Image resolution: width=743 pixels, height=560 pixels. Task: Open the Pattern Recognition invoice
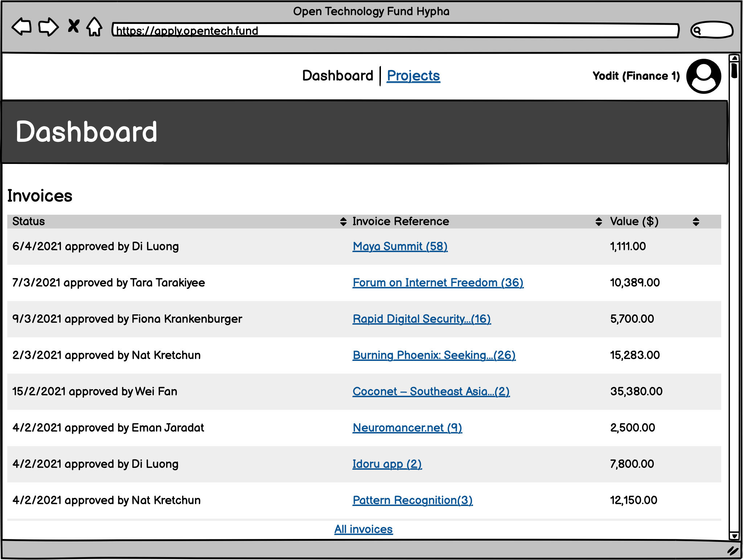(x=412, y=500)
